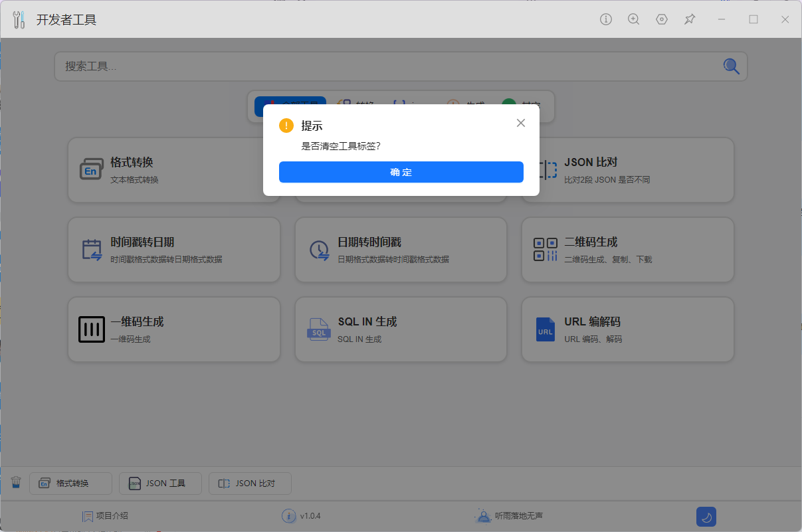Confirm with the 确定 button

tap(401, 172)
